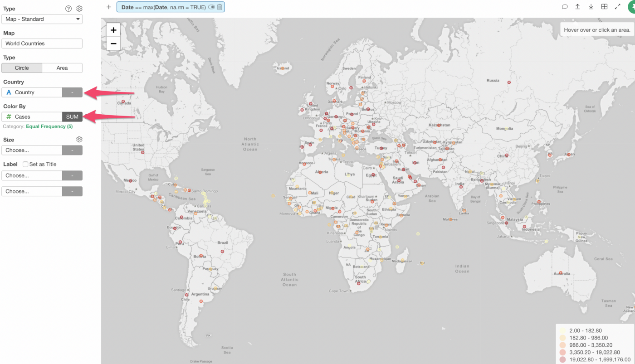
Task: Zoom in on the map
Action: pyautogui.click(x=113, y=30)
